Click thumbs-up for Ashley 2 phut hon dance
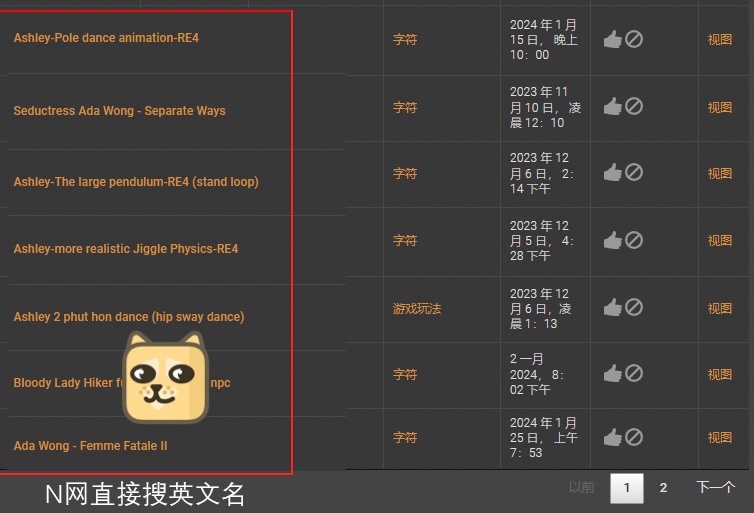Image resolution: width=754 pixels, height=513 pixels. (x=613, y=307)
